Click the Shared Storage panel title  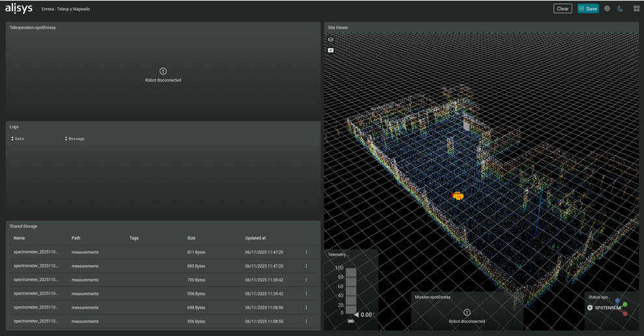point(23,227)
